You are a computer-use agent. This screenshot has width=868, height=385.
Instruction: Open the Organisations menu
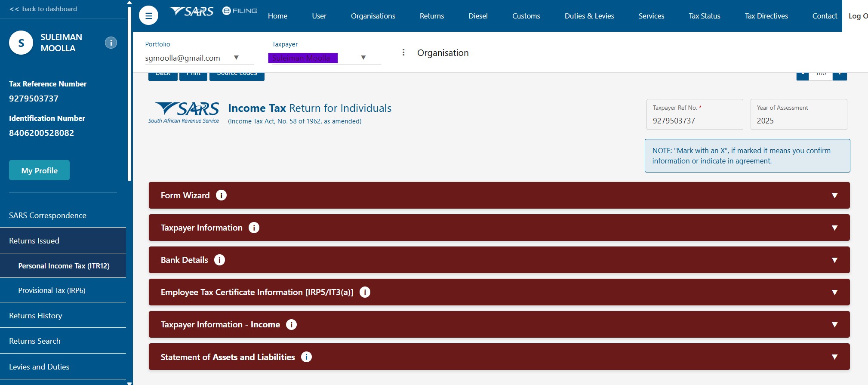point(373,16)
